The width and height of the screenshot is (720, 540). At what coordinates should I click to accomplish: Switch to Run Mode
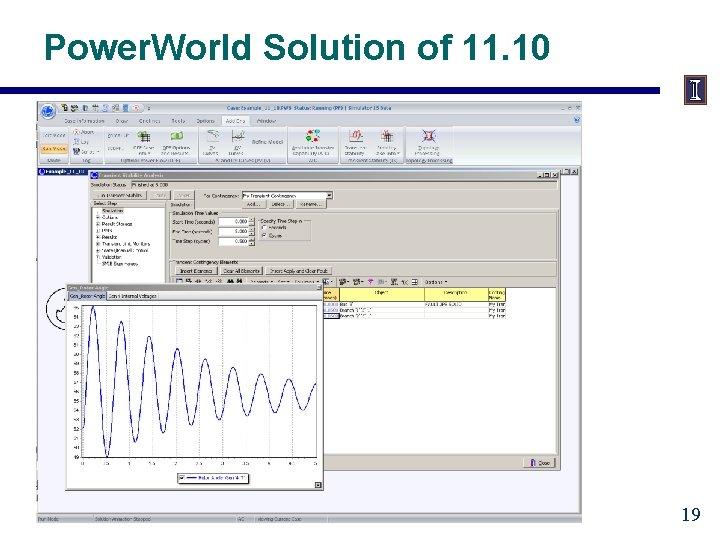(x=54, y=149)
